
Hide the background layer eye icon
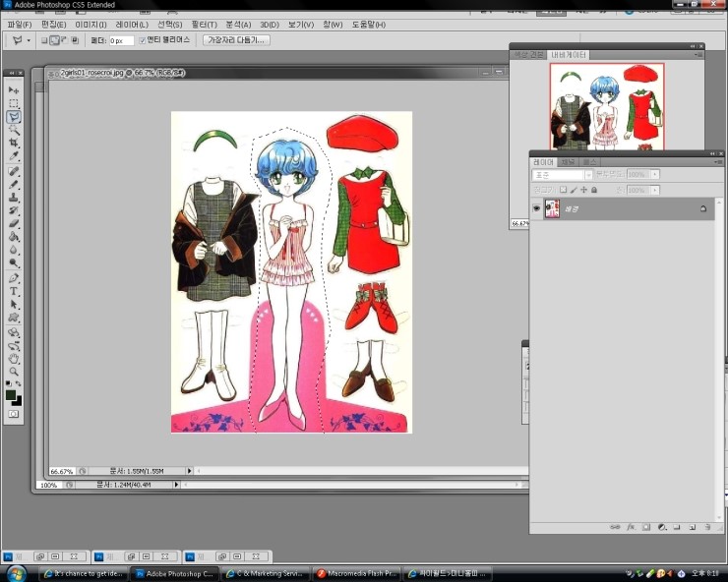tap(536, 208)
